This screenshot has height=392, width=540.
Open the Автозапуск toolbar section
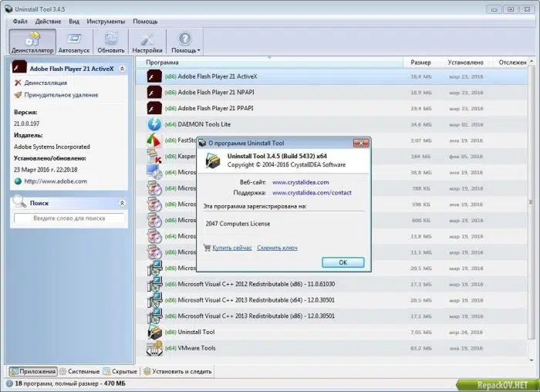pos(74,42)
